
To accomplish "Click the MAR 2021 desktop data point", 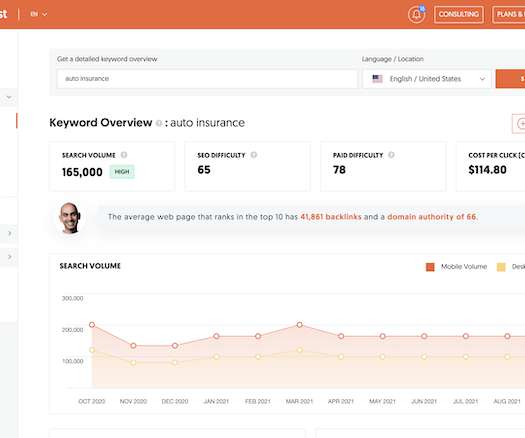I will pyautogui.click(x=300, y=350).
